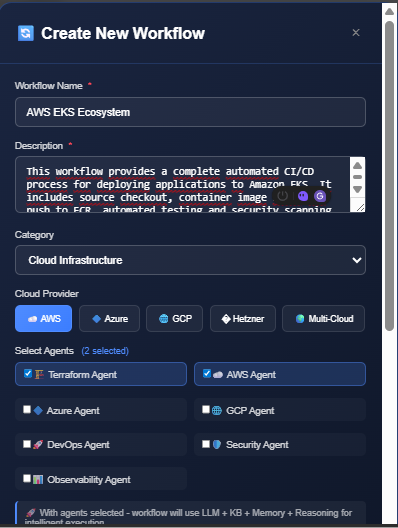This screenshot has width=398, height=528.
Task: Click the Azure Agent diamond icon
Action: pyautogui.click(x=38, y=410)
